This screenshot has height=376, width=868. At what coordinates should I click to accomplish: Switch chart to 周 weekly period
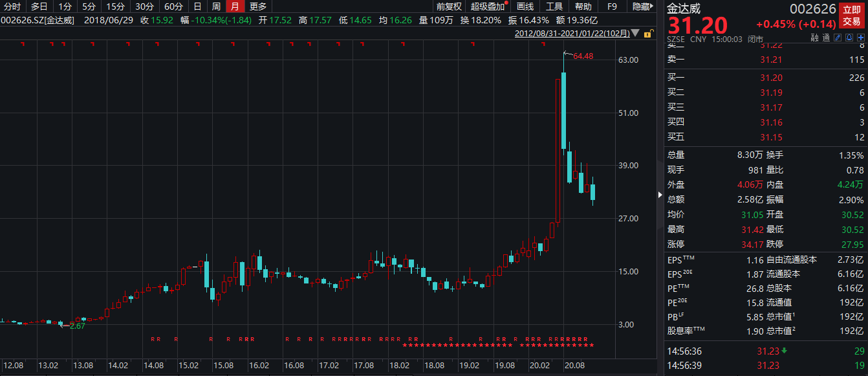pyautogui.click(x=216, y=6)
